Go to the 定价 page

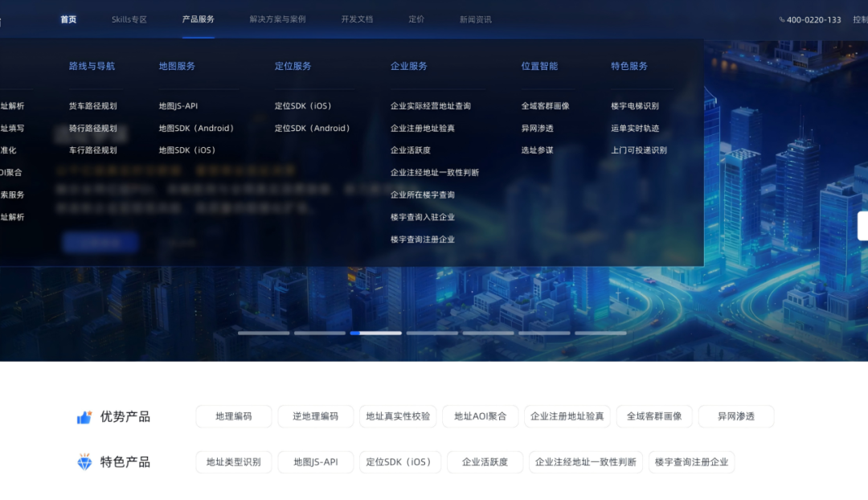[x=416, y=19]
